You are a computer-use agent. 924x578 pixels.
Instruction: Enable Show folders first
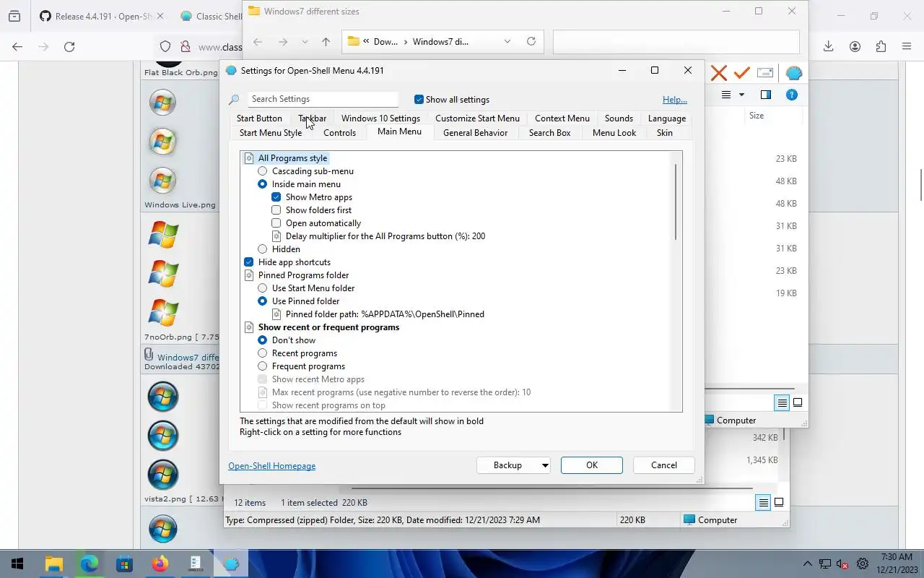(276, 210)
